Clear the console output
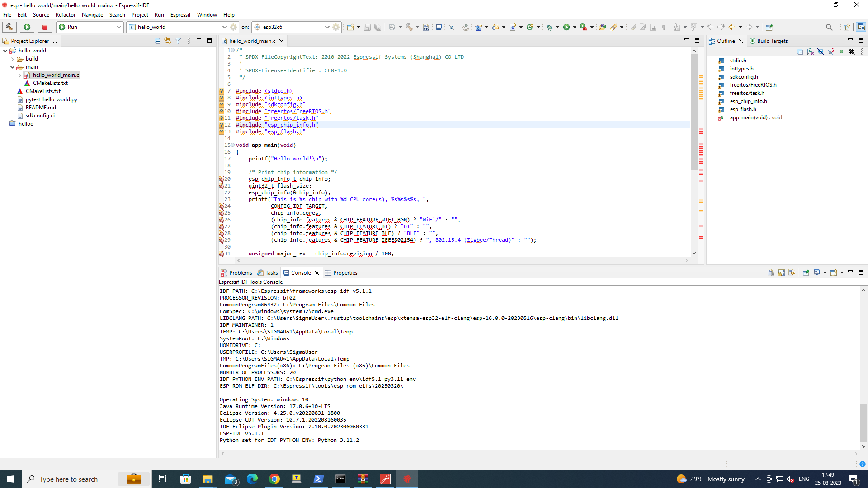This screenshot has height=488, width=868. point(771,272)
